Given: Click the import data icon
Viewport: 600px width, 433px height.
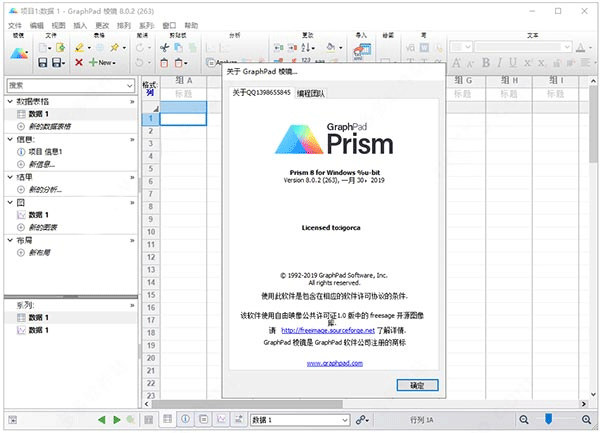Looking at the screenshot, I should pos(362,51).
